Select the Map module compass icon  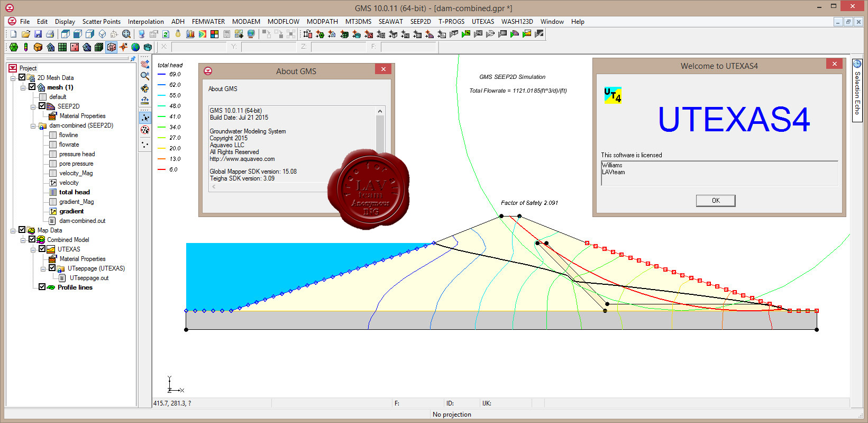pos(124,47)
